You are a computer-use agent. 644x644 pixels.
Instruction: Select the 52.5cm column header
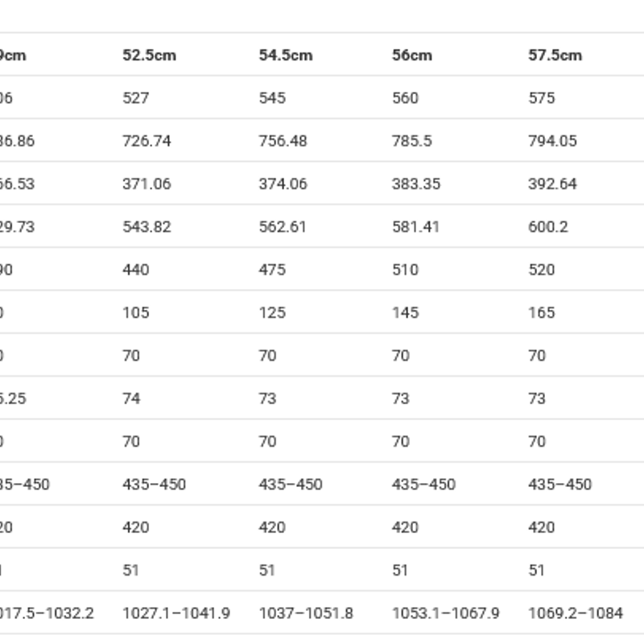point(149,55)
